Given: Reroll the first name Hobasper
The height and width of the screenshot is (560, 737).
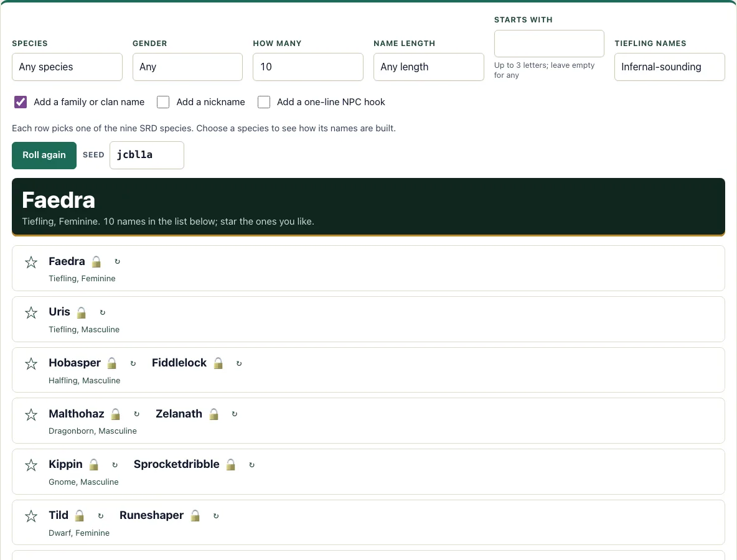Looking at the screenshot, I should click(x=133, y=363).
